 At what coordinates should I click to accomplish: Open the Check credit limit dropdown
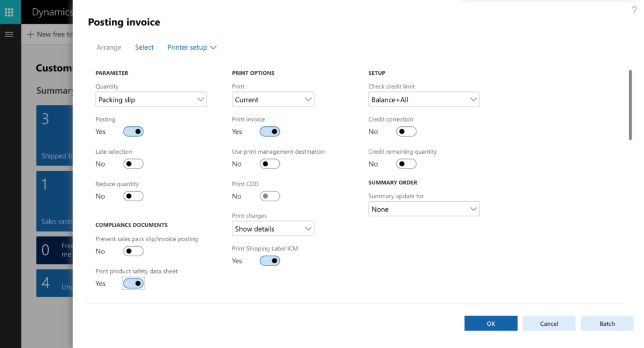tap(424, 100)
